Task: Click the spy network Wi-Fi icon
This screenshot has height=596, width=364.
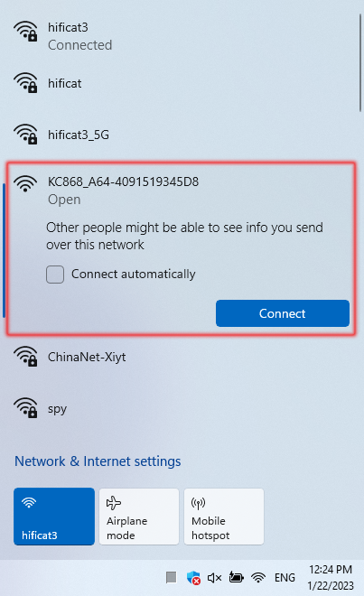Action: pos(25,408)
